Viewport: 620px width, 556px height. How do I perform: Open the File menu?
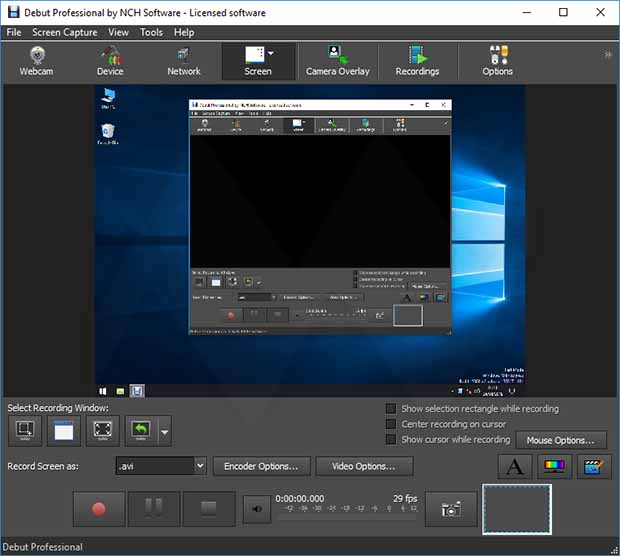coord(14,32)
